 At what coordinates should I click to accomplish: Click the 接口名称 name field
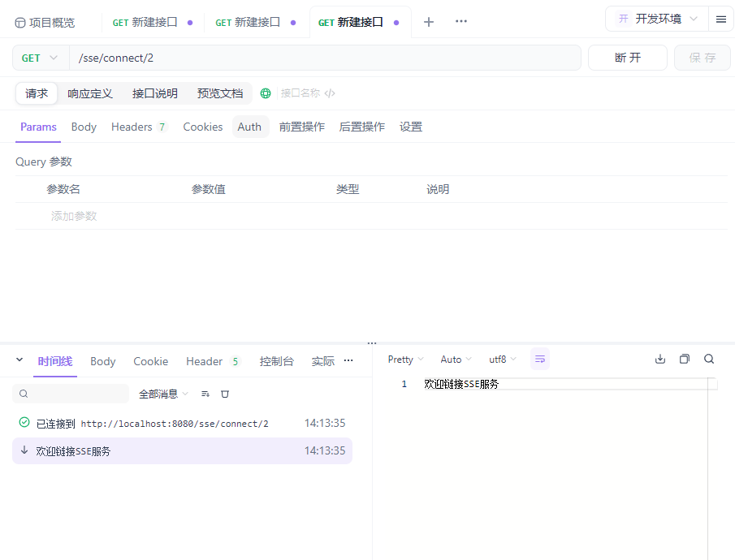pyautogui.click(x=300, y=93)
